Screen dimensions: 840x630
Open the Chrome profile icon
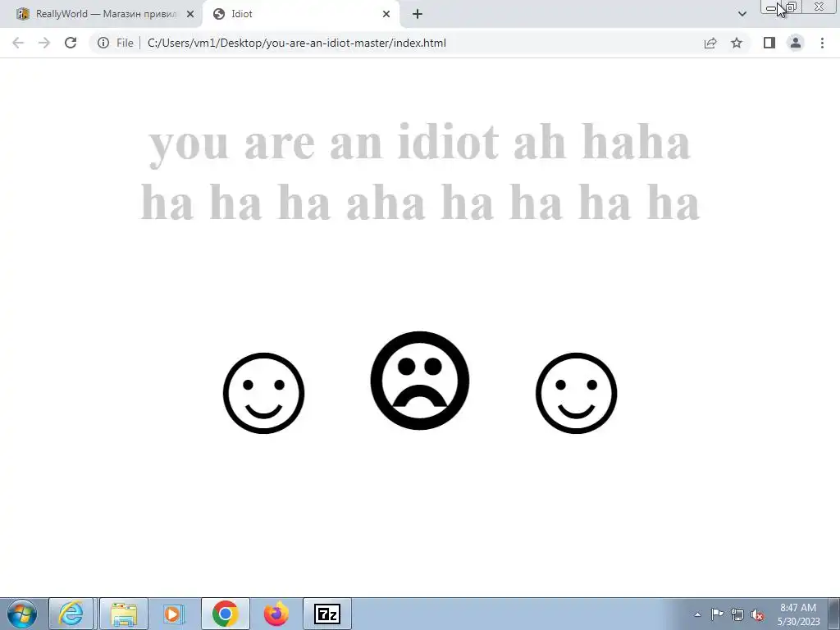(796, 43)
